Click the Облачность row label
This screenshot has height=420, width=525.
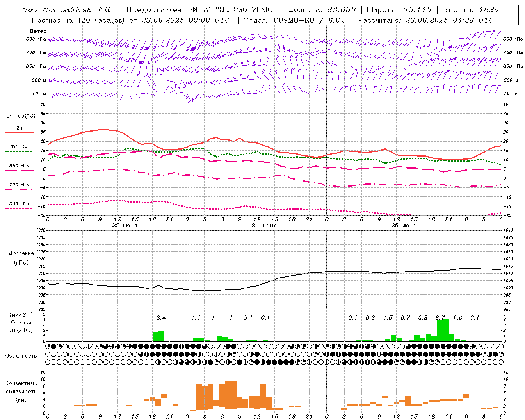click(21, 356)
